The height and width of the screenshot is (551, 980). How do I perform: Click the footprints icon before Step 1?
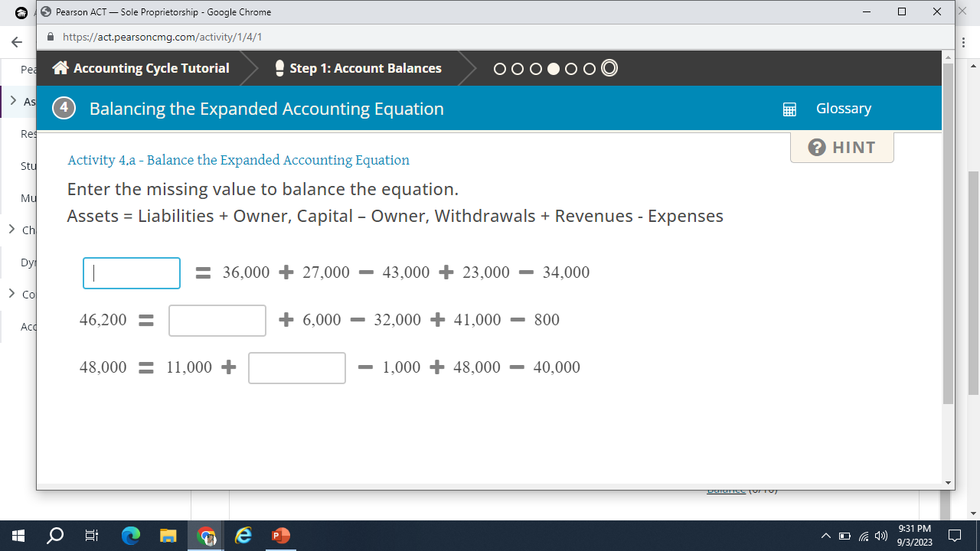[279, 68]
